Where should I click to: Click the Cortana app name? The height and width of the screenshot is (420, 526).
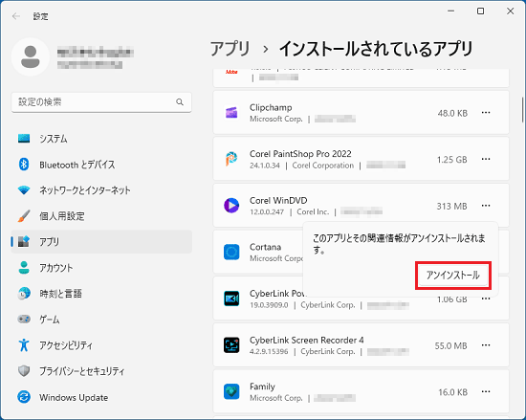click(x=265, y=247)
